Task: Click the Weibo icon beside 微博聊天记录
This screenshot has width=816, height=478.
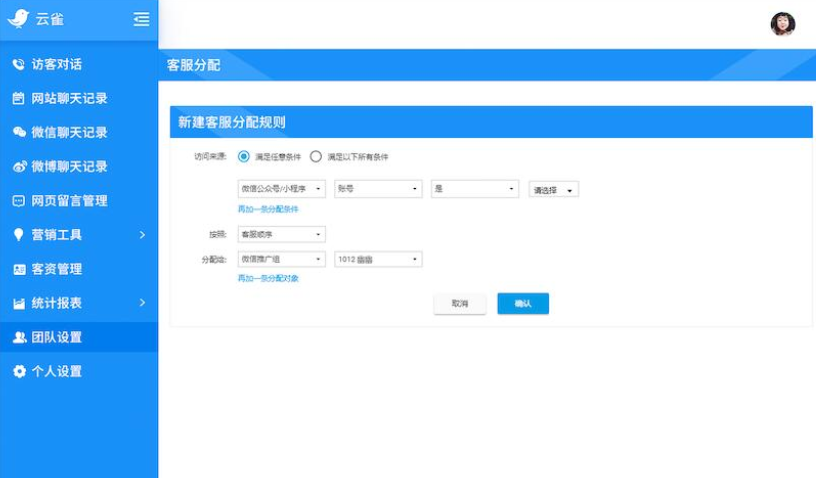Action: 19,166
